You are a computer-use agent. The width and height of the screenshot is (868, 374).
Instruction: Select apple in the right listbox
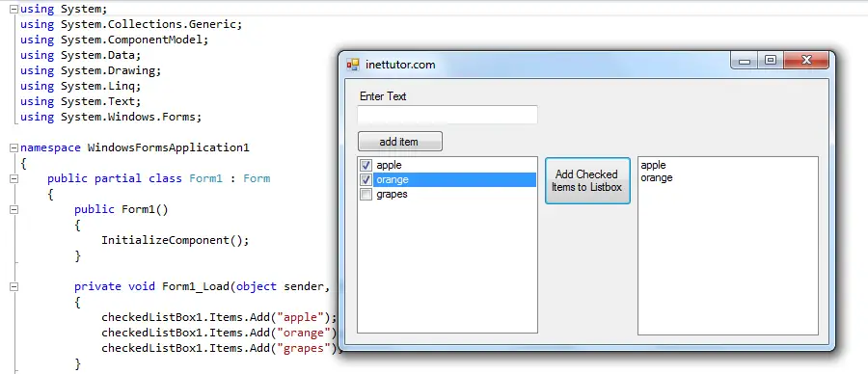click(x=653, y=165)
